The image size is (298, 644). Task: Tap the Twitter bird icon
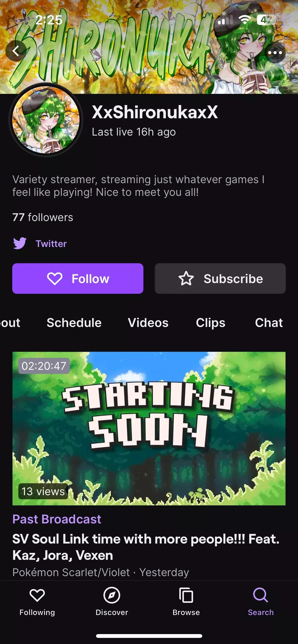pyautogui.click(x=20, y=243)
